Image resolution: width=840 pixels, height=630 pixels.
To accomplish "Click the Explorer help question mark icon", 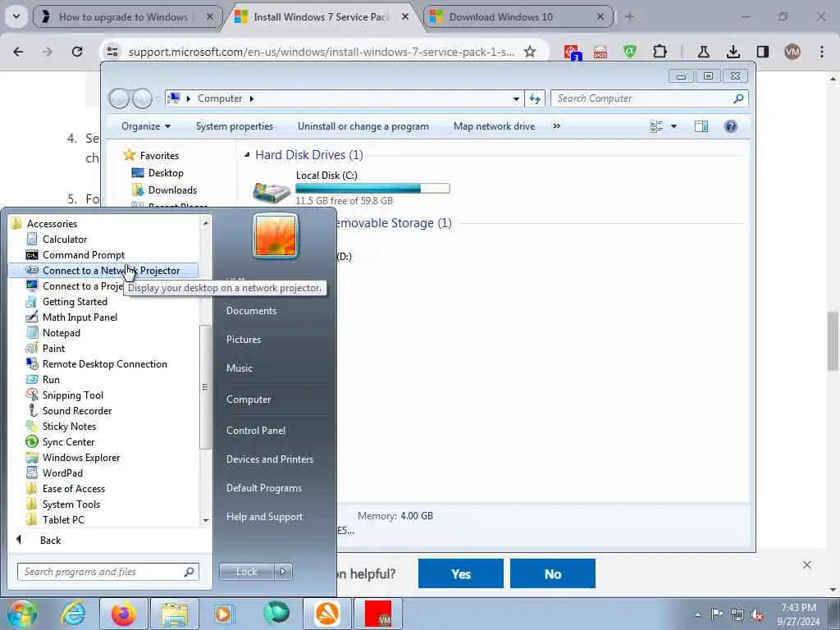I will [x=730, y=126].
